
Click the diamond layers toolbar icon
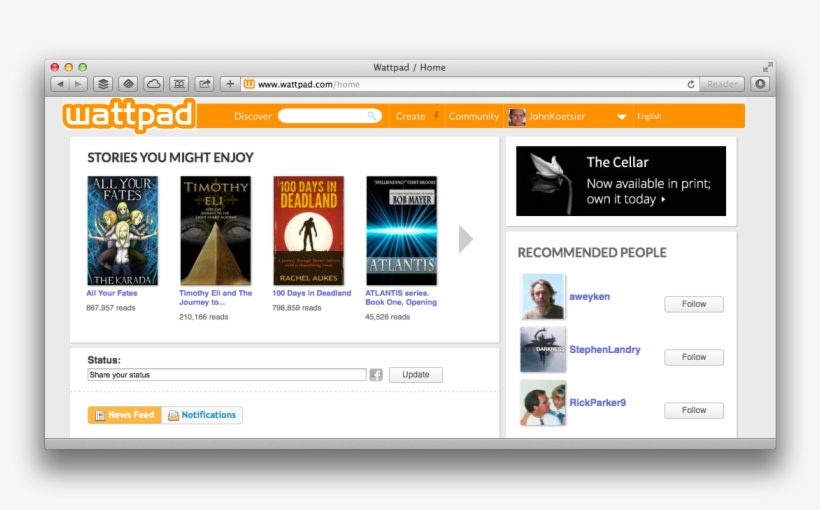coord(128,84)
